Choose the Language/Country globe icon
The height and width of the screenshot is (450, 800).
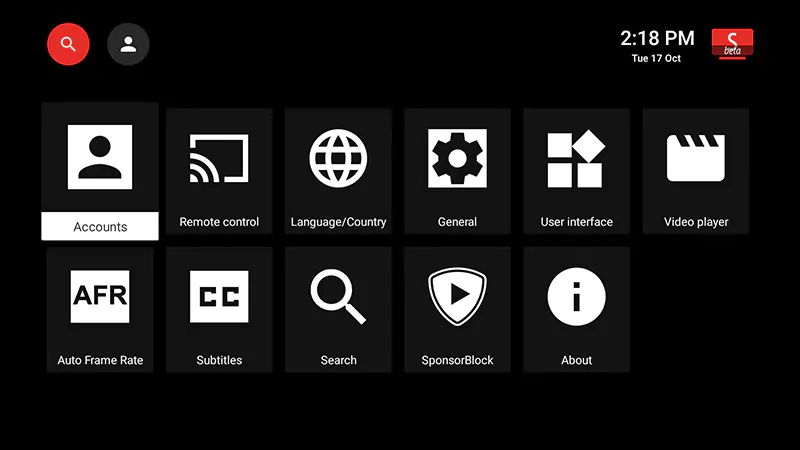pos(338,158)
